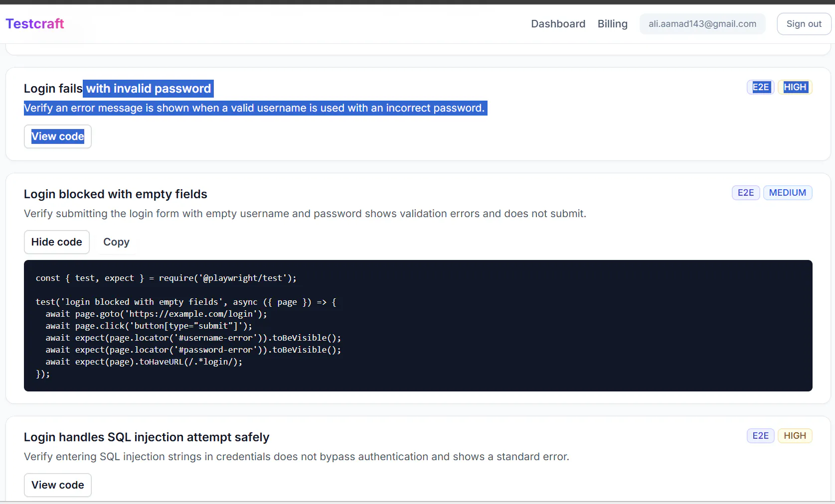Go to the Dashboard page
Image resolution: width=835 pixels, height=504 pixels.
pyautogui.click(x=558, y=24)
